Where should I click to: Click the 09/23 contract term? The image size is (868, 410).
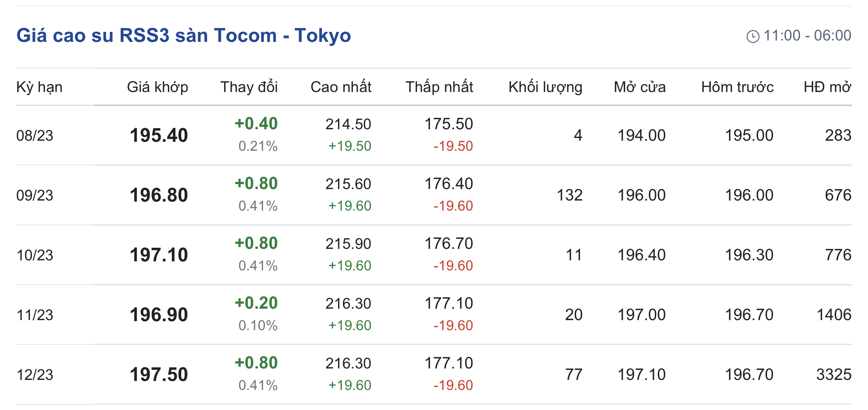coord(35,196)
